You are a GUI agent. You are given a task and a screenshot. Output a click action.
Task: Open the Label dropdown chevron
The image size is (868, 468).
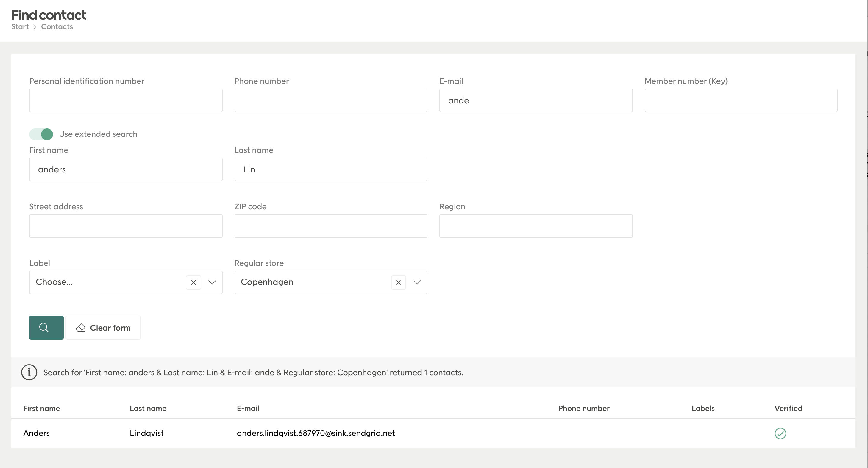pyautogui.click(x=212, y=282)
